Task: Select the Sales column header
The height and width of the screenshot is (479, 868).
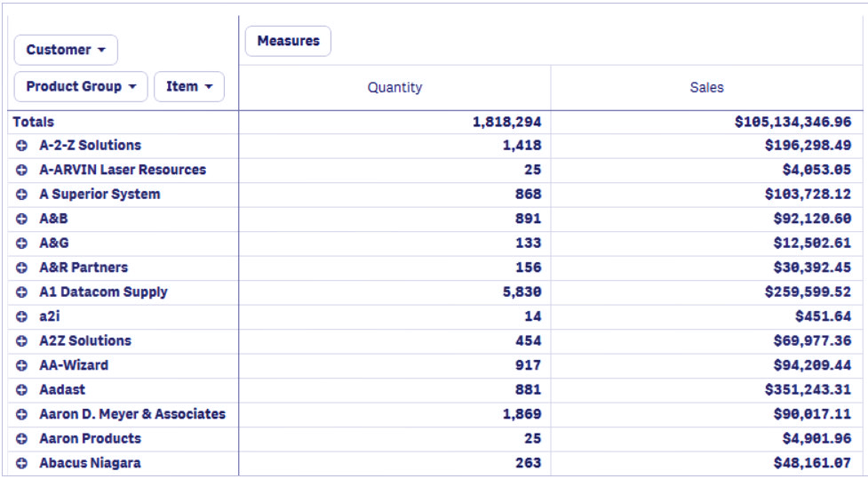Action: pyautogui.click(x=707, y=87)
